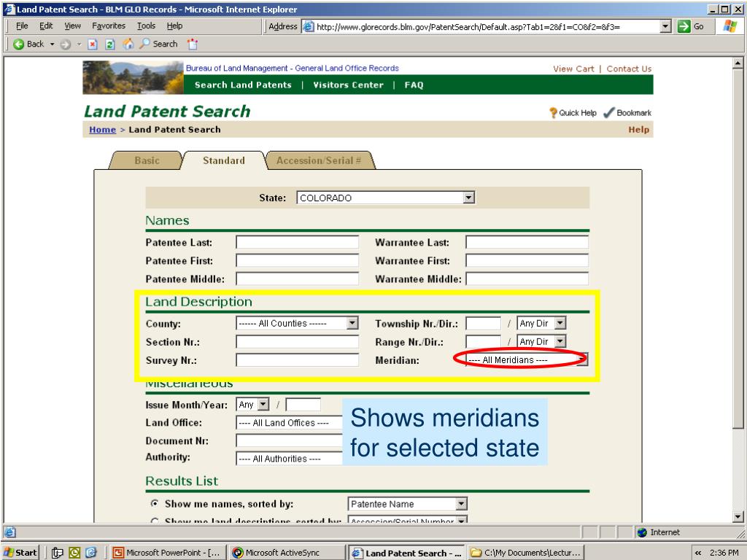The height and width of the screenshot is (560, 747).
Task: Open the View menu
Action: tap(72, 26)
